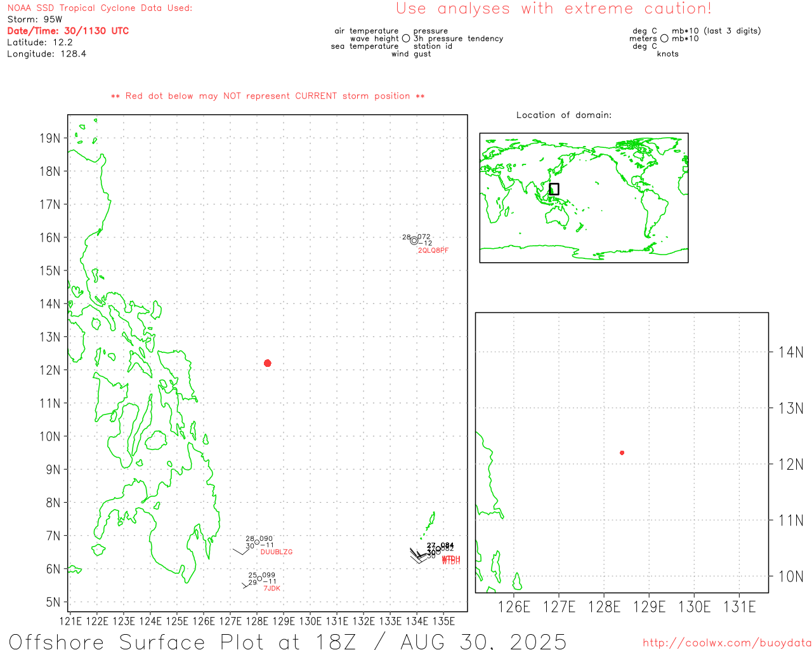Click the 131E label on zoomed map

(740, 607)
